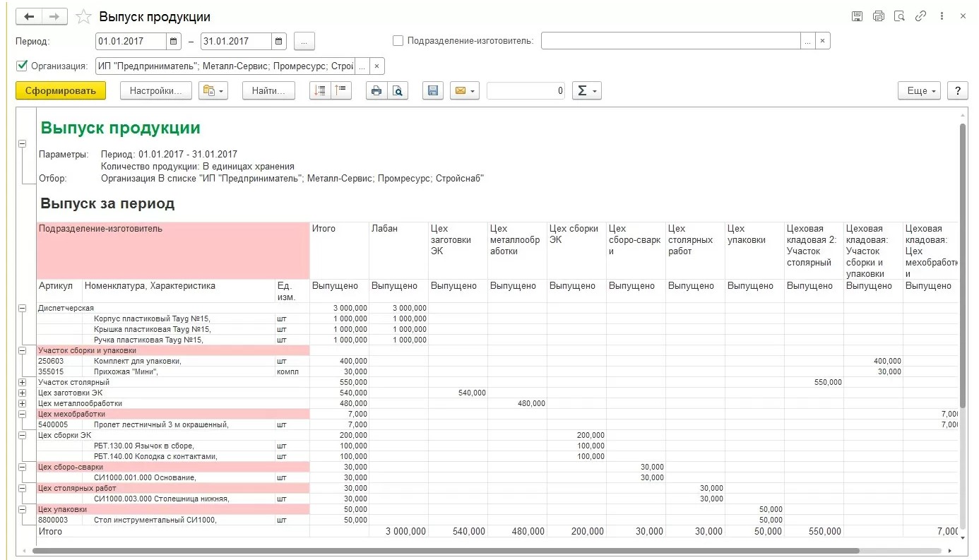Enable the Подразделение-изготовитель filter checkbox
This screenshot has height=560, width=979.
398,41
